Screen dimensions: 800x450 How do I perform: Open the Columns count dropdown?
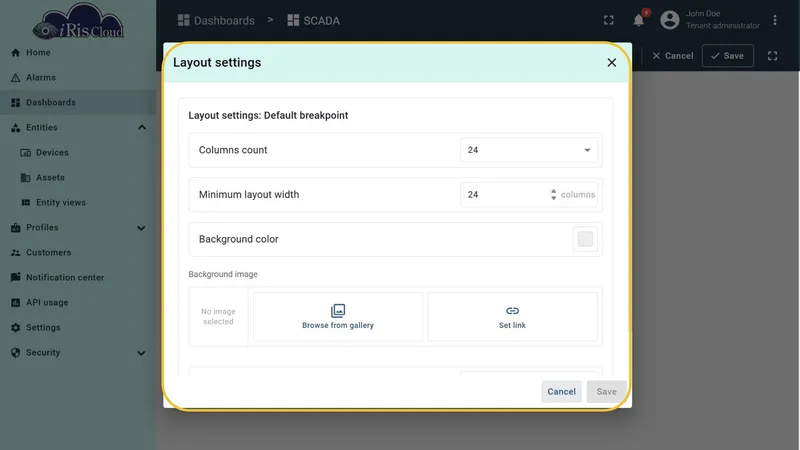tap(529, 150)
